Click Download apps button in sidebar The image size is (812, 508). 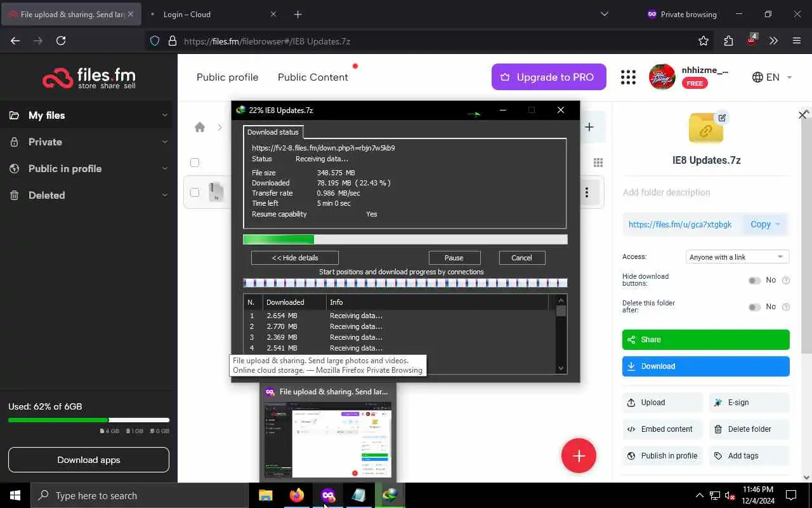(x=89, y=460)
